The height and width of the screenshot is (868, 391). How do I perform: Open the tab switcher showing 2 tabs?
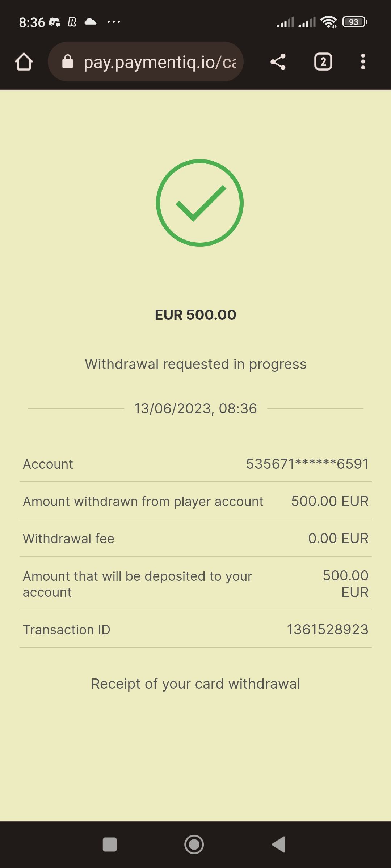click(323, 62)
